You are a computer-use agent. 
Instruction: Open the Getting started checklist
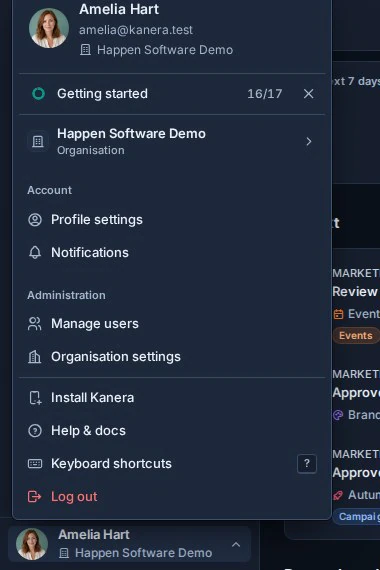[x=172, y=94]
